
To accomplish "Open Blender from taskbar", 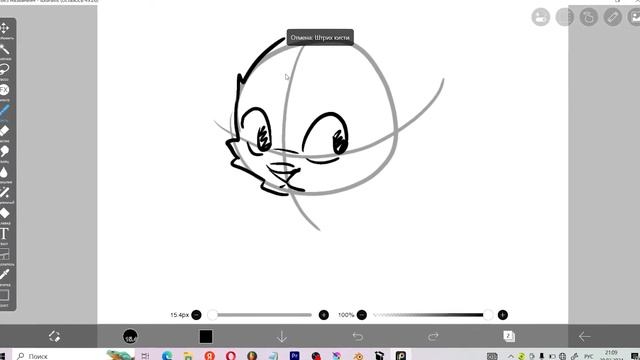I will (358, 356).
